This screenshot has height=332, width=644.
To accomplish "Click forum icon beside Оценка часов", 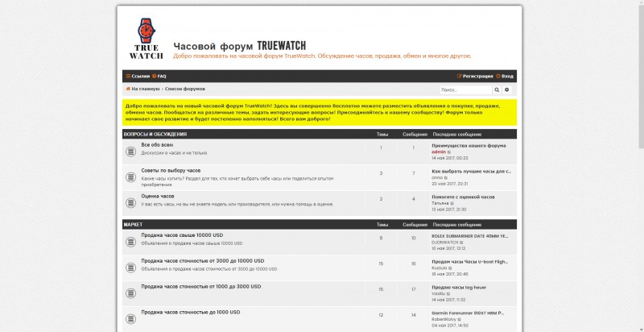I will 130,202.
